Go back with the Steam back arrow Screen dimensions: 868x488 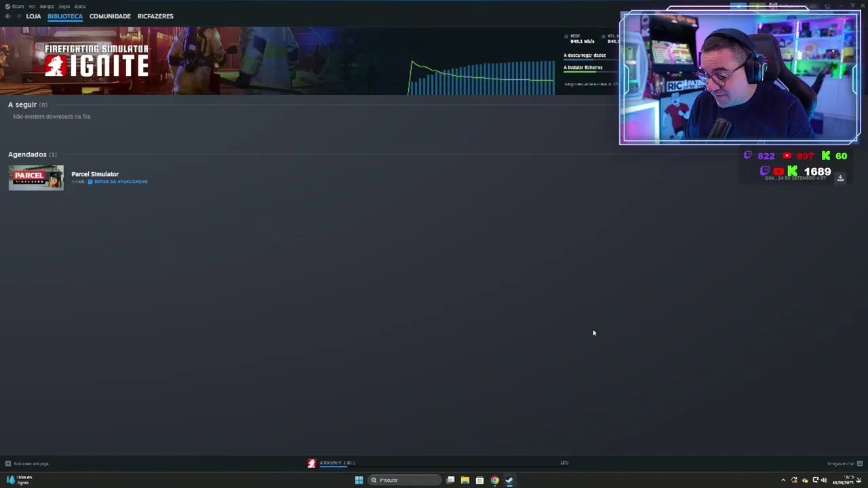tap(7, 16)
